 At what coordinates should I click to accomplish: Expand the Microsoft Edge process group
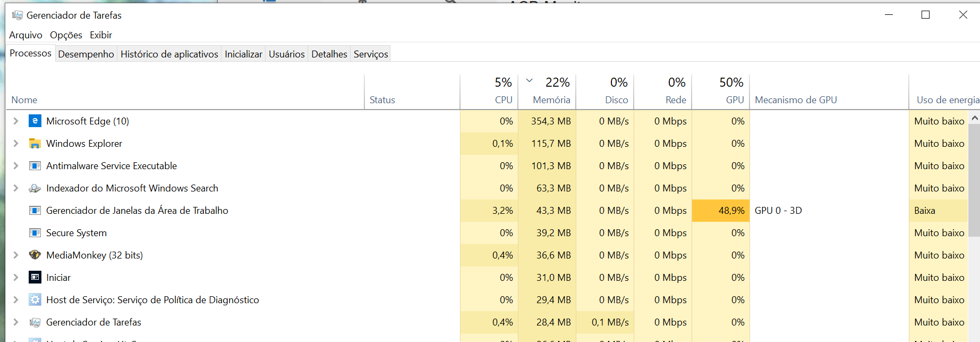[16, 121]
